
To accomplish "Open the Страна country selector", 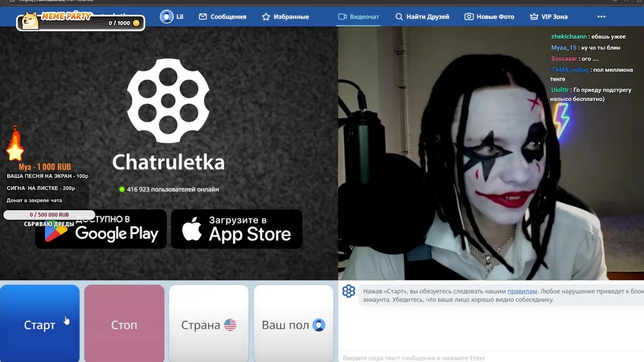I will [x=209, y=323].
